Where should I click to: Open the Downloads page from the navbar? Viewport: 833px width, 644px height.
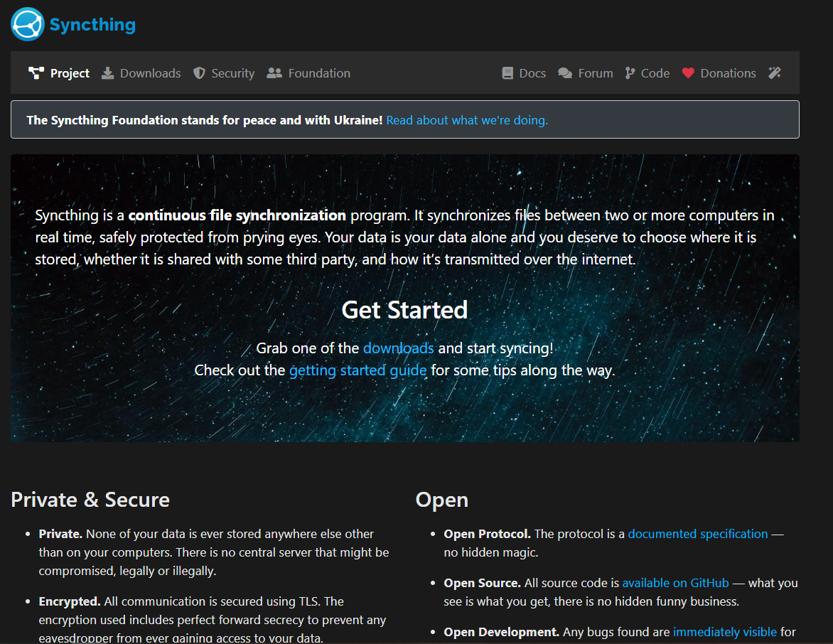pos(151,73)
